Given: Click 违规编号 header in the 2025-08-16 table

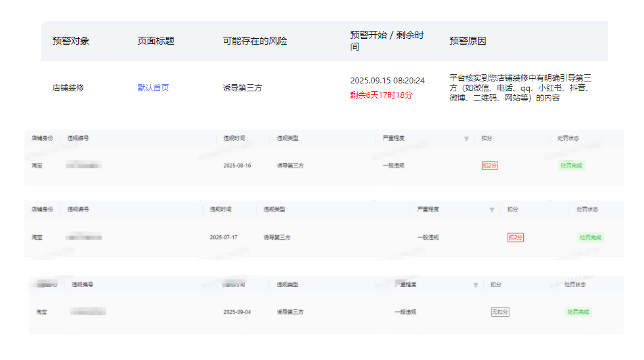Looking at the screenshot, I should click(x=78, y=139).
